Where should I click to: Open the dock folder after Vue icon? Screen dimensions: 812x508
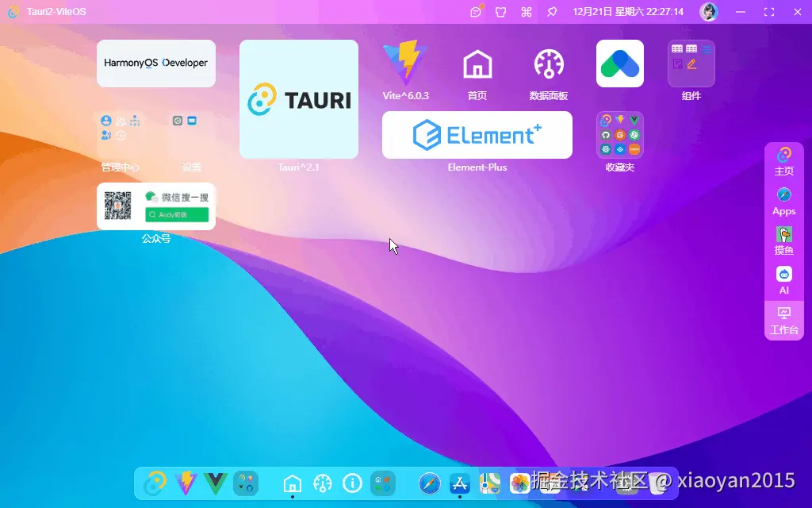(x=246, y=483)
